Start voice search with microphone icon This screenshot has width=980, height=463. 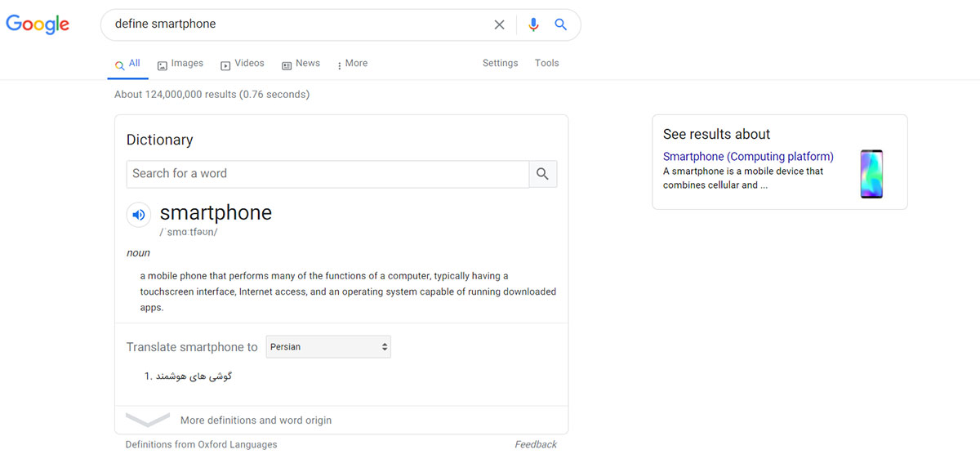coord(533,24)
